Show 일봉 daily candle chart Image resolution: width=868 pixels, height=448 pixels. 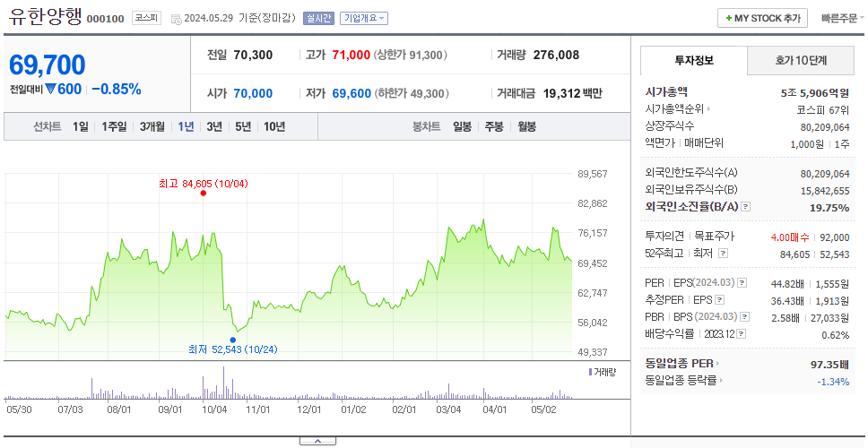pyautogui.click(x=462, y=126)
